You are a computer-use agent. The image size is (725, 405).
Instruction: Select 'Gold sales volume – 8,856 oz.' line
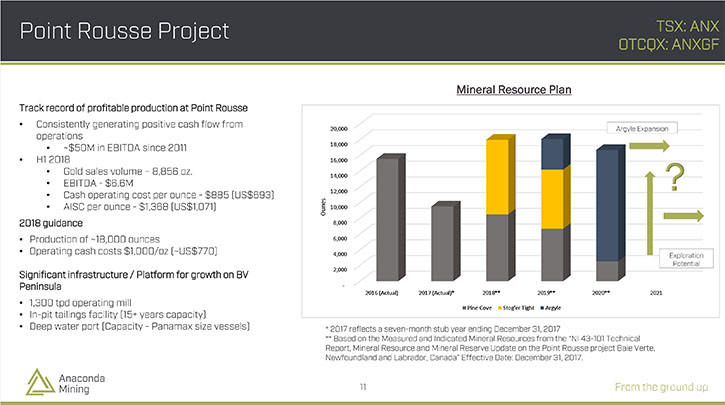click(128, 172)
